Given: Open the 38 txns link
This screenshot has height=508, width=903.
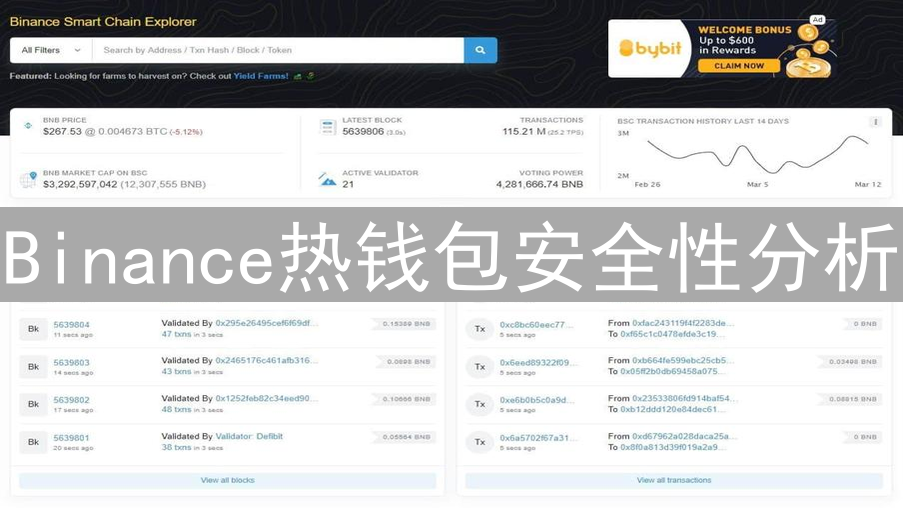Looking at the screenshot, I should 176,448.
